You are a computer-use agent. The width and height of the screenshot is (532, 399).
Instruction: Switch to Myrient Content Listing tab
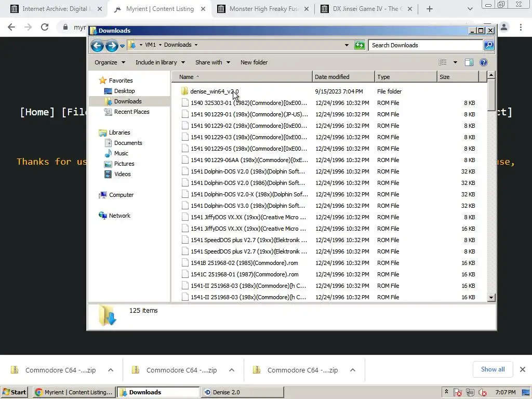(x=160, y=9)
